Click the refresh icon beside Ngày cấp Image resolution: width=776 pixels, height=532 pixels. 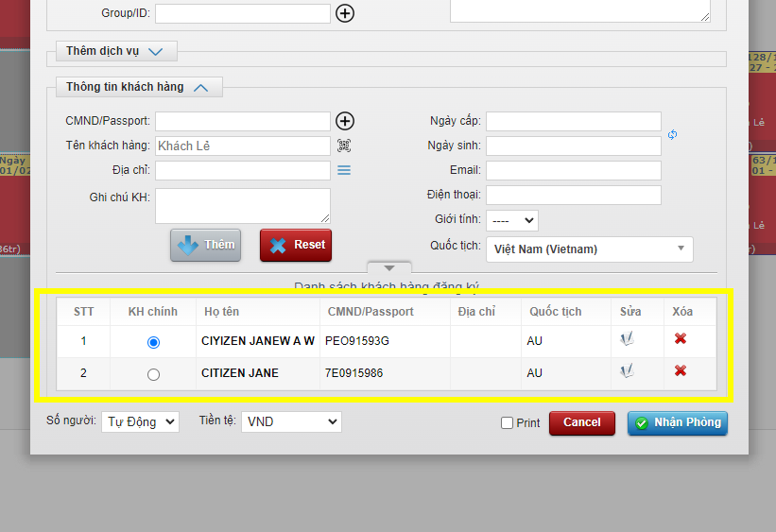(672, 134)
